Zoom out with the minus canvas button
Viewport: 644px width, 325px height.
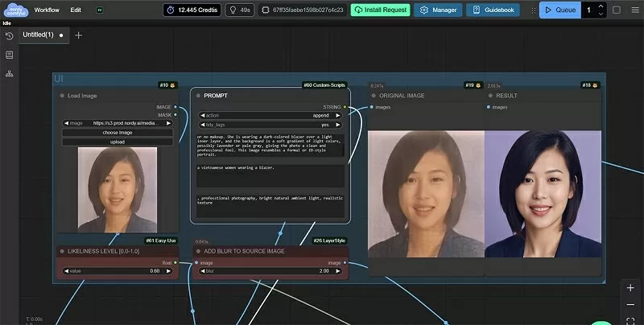tap(630, 305)
